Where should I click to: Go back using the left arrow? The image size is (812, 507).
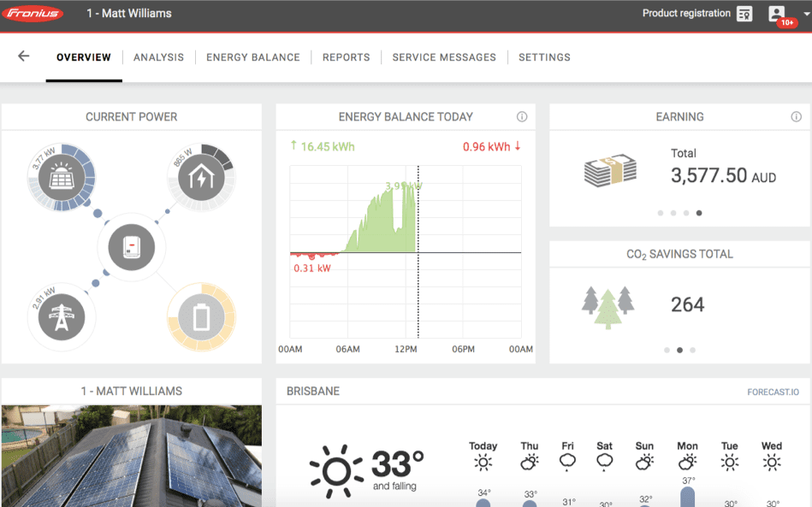point(24,56)
